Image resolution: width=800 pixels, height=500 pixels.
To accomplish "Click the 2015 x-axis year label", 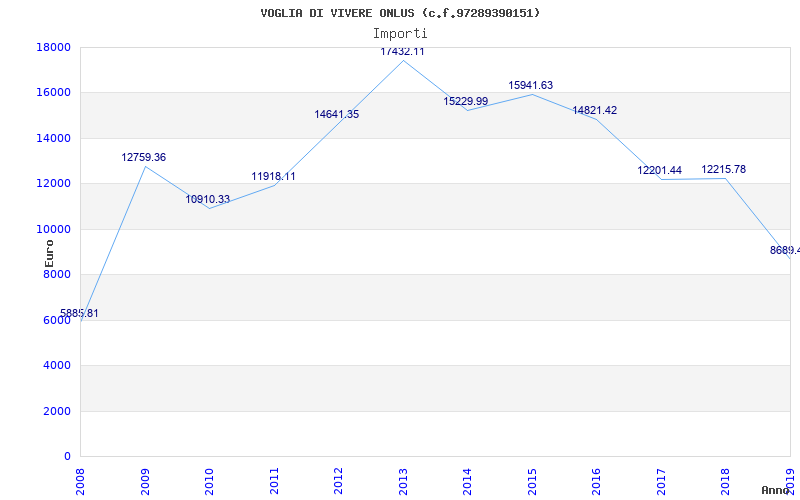I will click(x=532, y=482).
